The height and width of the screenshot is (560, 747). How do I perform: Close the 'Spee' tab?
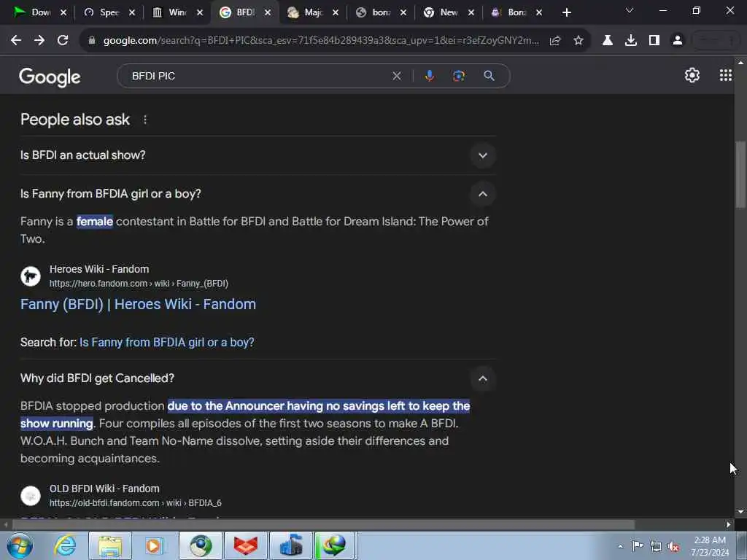132,12
